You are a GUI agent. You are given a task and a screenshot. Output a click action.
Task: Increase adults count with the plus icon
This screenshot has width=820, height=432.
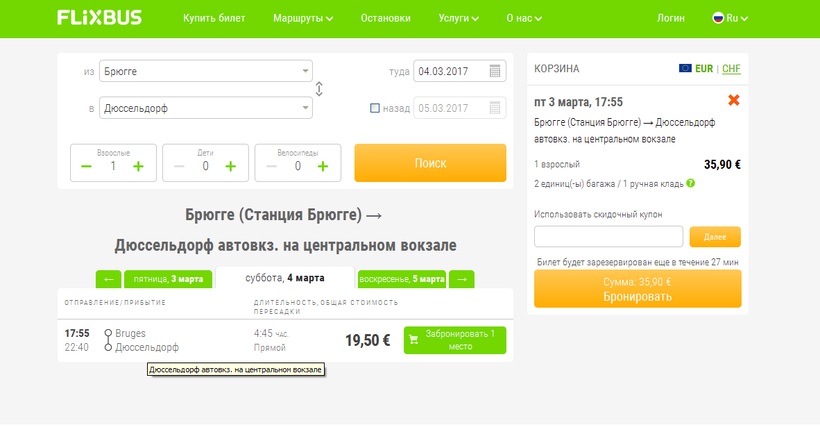138,166
